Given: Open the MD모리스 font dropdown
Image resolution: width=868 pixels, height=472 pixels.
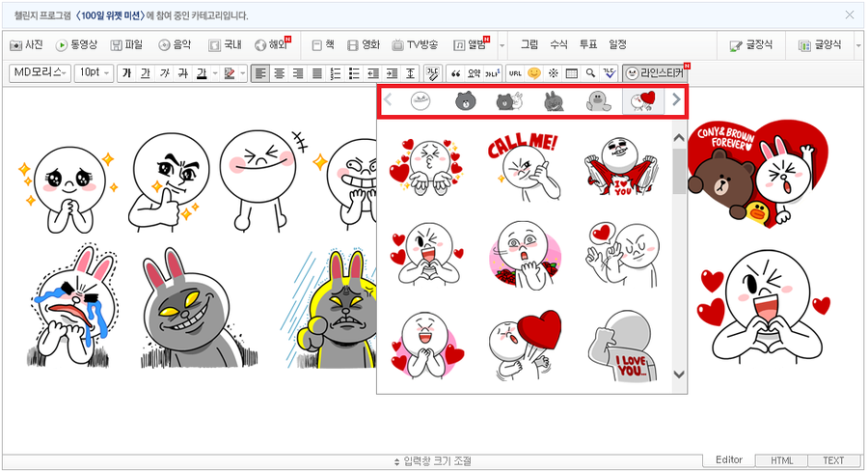Looking at the screenshot, I should tap(41, 72).
